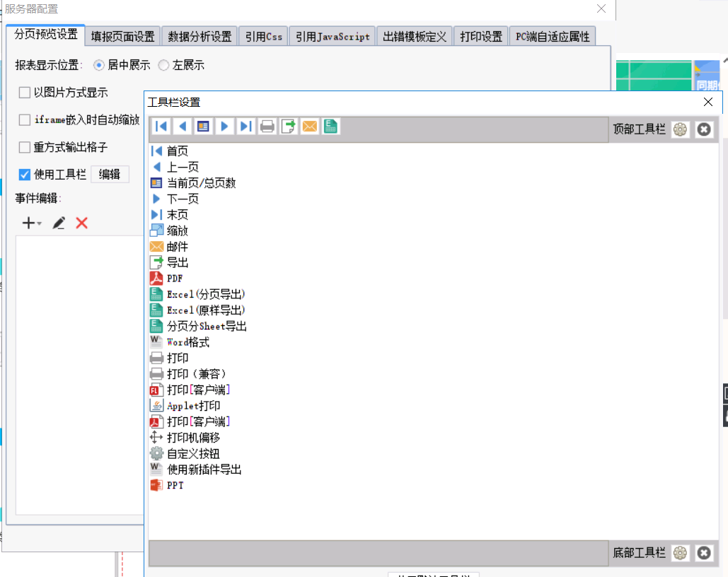
Task: Select PDF in the toolbar item list
Action: click(175, 279)
